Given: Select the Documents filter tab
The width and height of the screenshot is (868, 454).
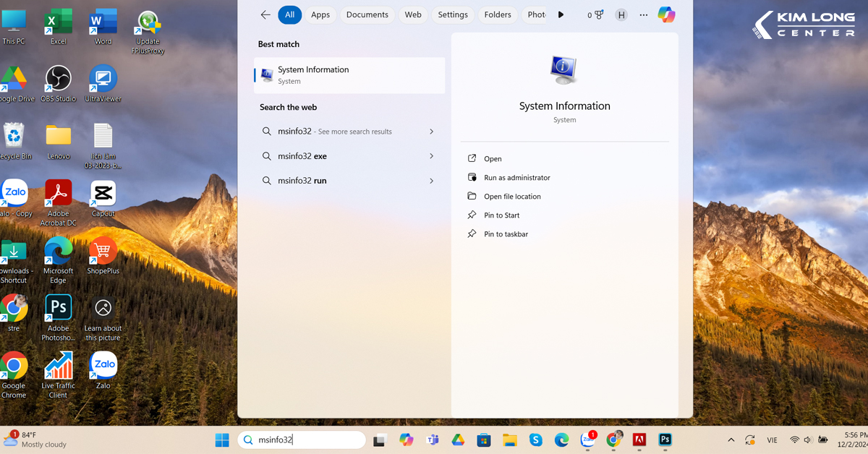Looking at the screenshot, I should tap(367, 14).
